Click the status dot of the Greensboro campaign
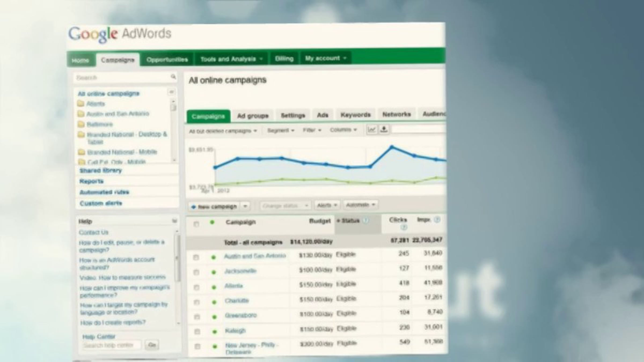This screenshot has height=362, width=644. [214, 317]
